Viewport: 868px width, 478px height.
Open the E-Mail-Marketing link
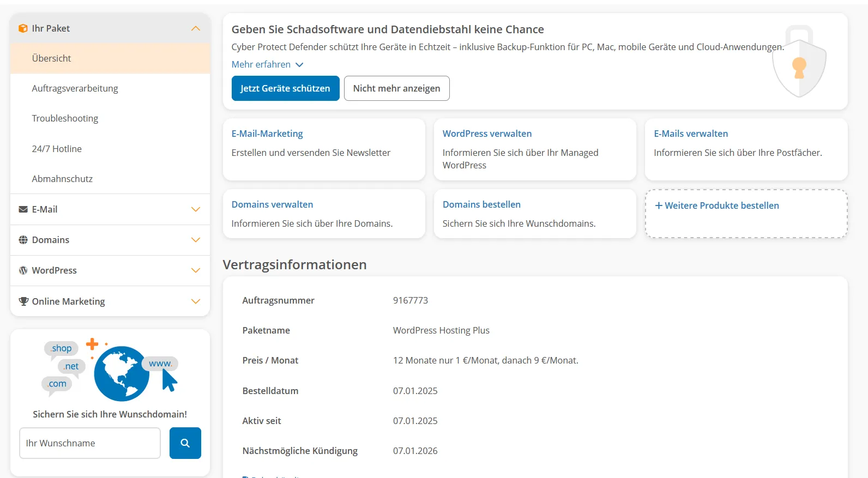point(267,134)
